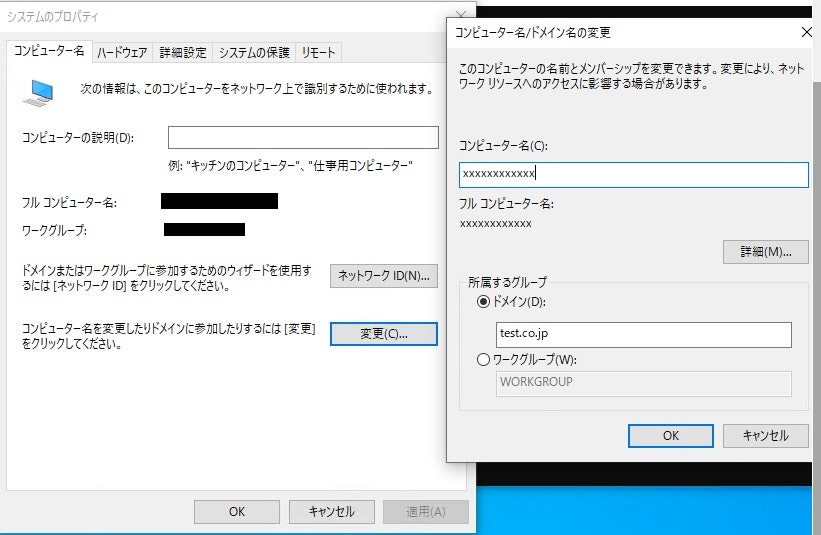Click the computer icon in system properties
The width and height of the screenshot is (821, 535).
click(x=39, y=93)
